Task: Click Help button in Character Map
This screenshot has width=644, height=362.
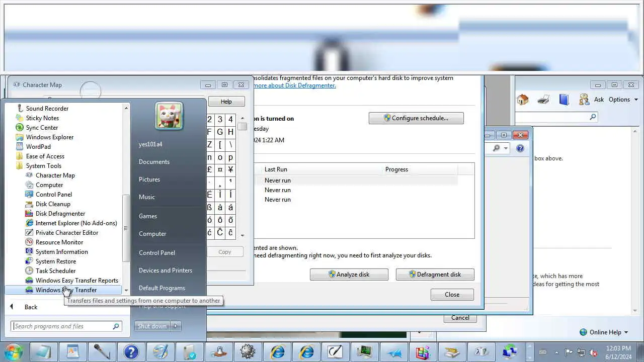Action: click(x=226, y=102)
